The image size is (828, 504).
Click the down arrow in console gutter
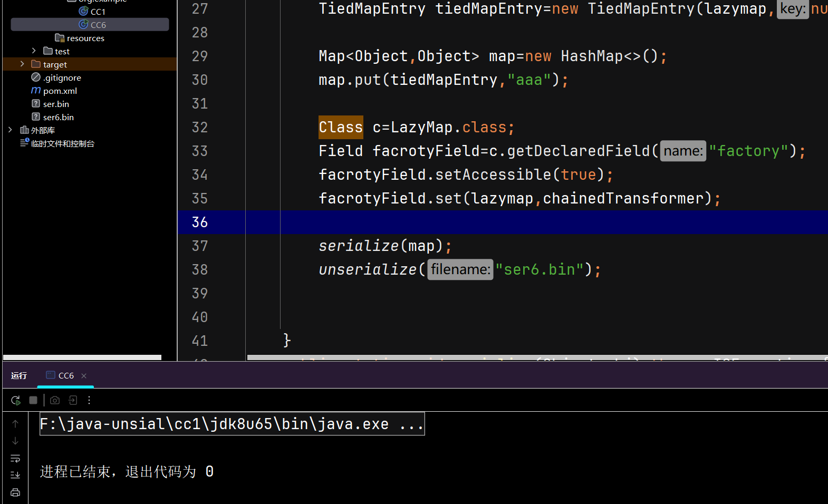point(15,441)
